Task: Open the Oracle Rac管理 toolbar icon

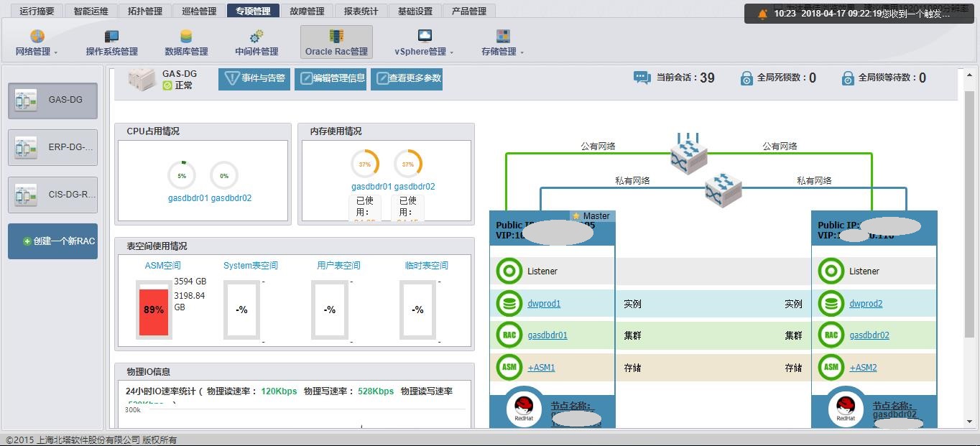Action: pyautogui.click(x=335, y=42)
